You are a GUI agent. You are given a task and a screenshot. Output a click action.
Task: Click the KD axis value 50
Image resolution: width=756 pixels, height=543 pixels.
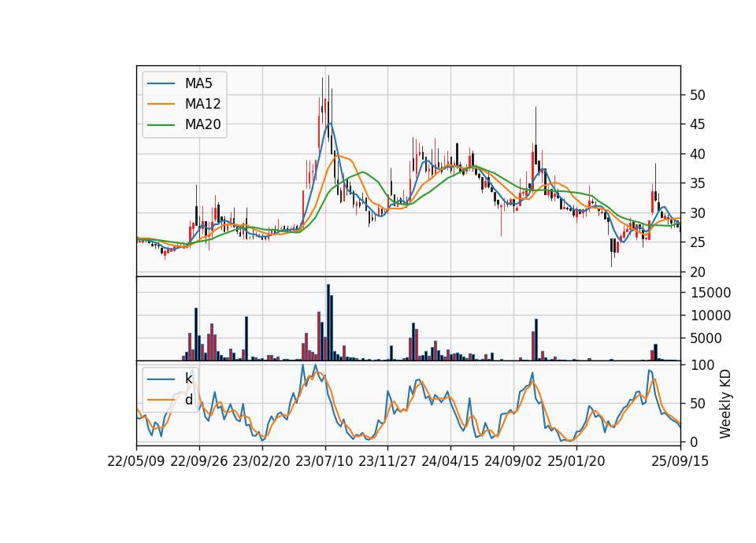click(697, 404)
